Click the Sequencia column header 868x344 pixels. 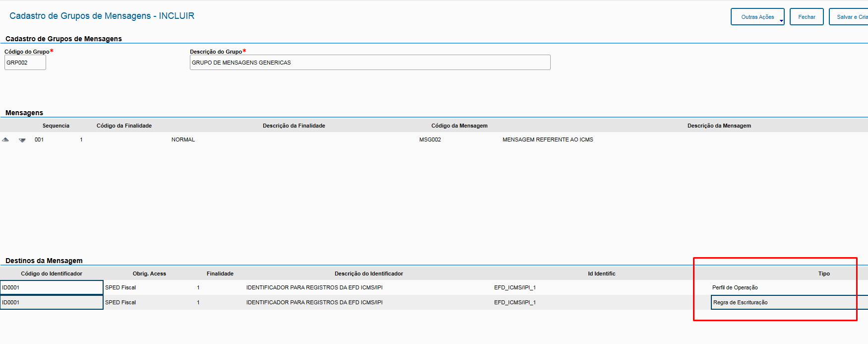(56, 126)
